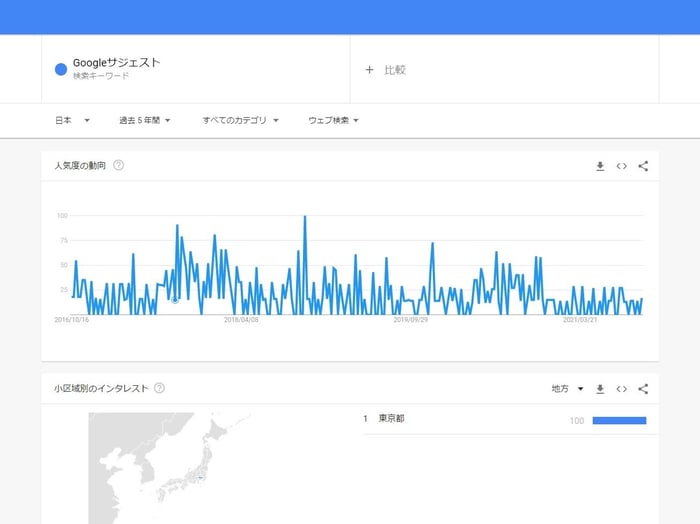Edit the Googleサジェスト search term
700x524 pixels.
(196, 69)
